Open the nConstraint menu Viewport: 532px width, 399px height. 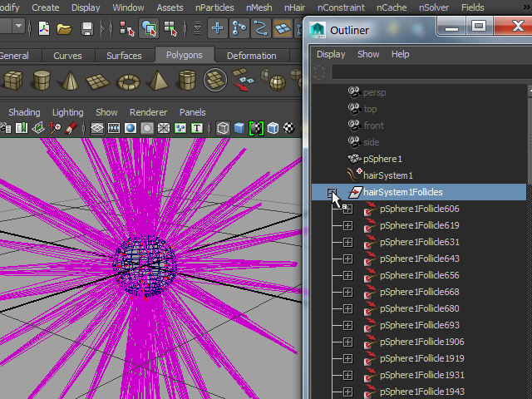pyautogui.click(x=341, y=7)
